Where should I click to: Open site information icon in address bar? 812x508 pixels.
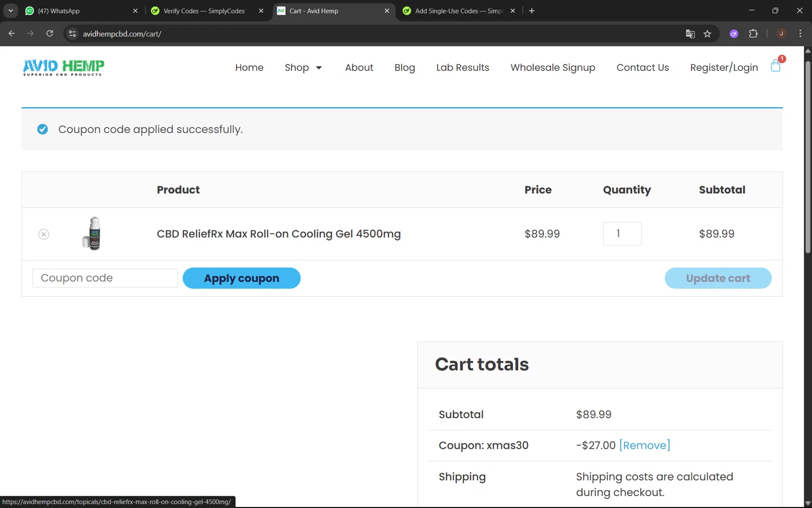coord(72,34)
